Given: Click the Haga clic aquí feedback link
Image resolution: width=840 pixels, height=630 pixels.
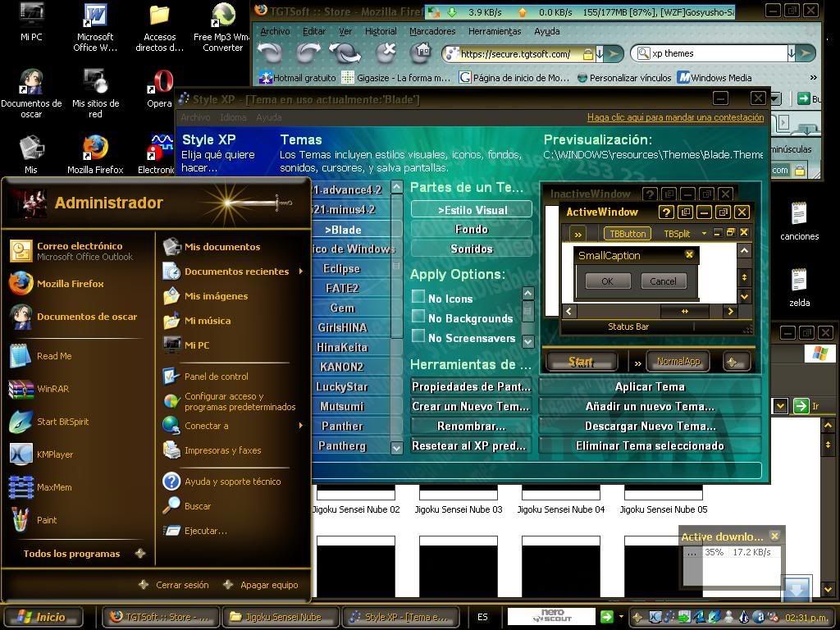Looking at the screenshot, I should [676, 117].
